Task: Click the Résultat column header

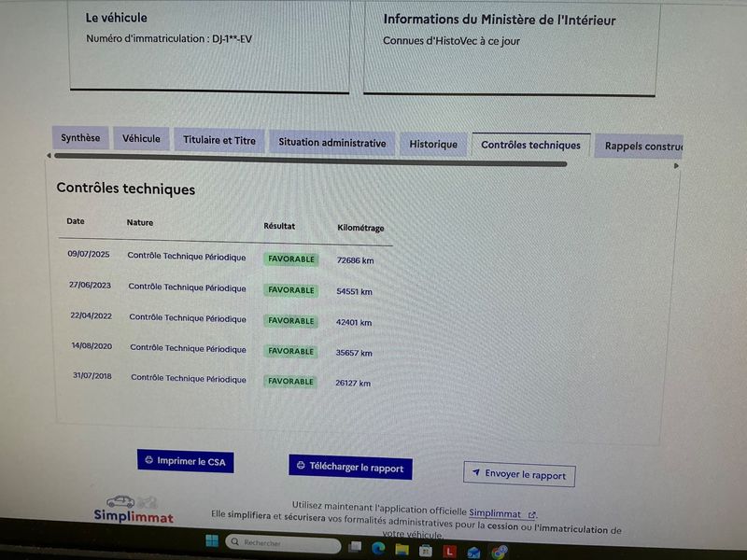Action: [279, 226]
